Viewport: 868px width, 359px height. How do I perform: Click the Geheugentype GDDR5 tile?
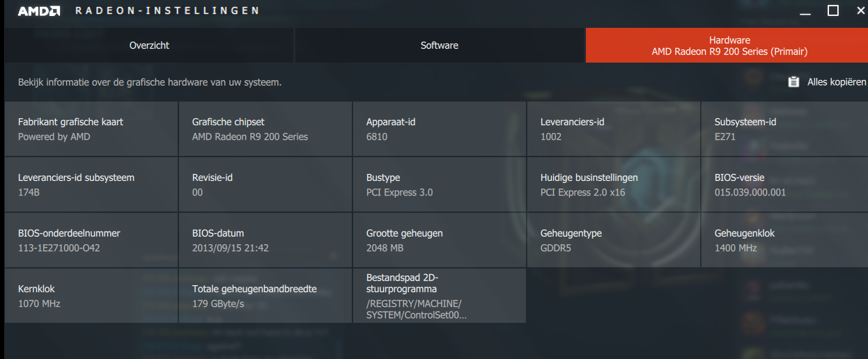click(x=614, y=240)
